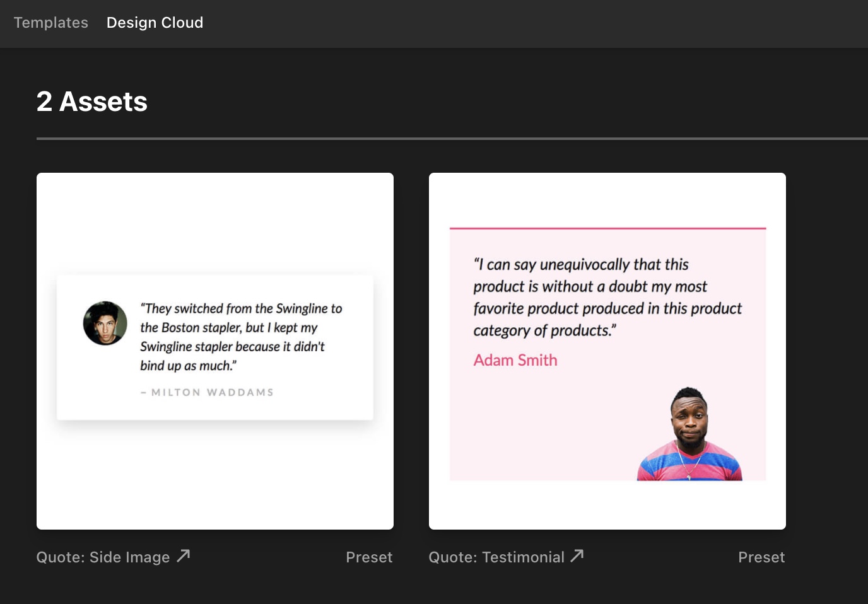Click the white quote box in Side Image preview
This screenshot has width=868, height=604.
point(215,347)
